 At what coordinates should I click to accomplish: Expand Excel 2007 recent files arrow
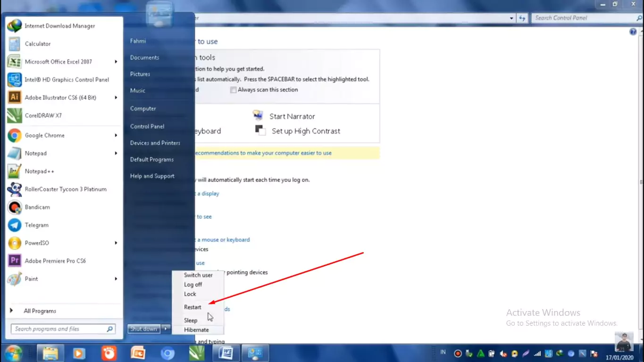(116, 62)
